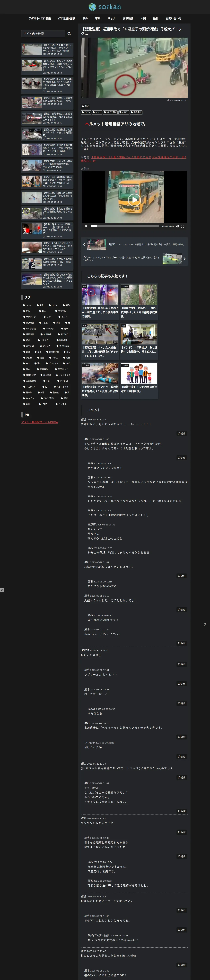210x980 pixels.
Task: Open the main article featured image
Action: point(134,68)
